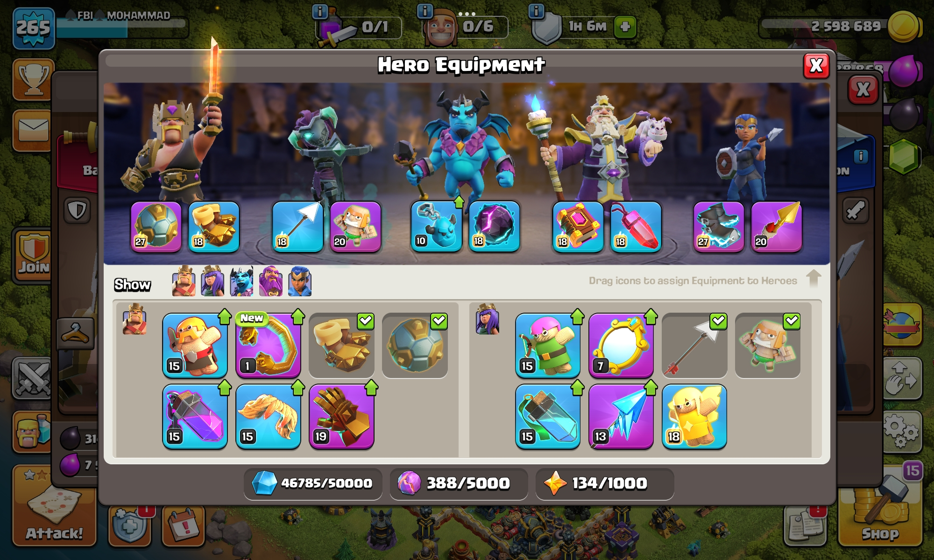Screen dimensions: 934x560
Task: Click the equipped Giant Puppet checkmark tile
Action: click(768, 345)
